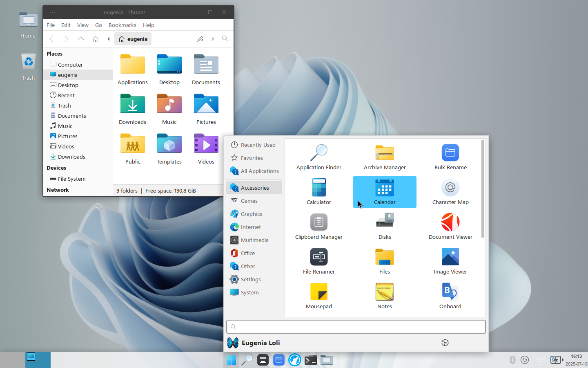The image size is (588, 368).
Task: Open Onboard on-screen keyboard
Action: 450,296
